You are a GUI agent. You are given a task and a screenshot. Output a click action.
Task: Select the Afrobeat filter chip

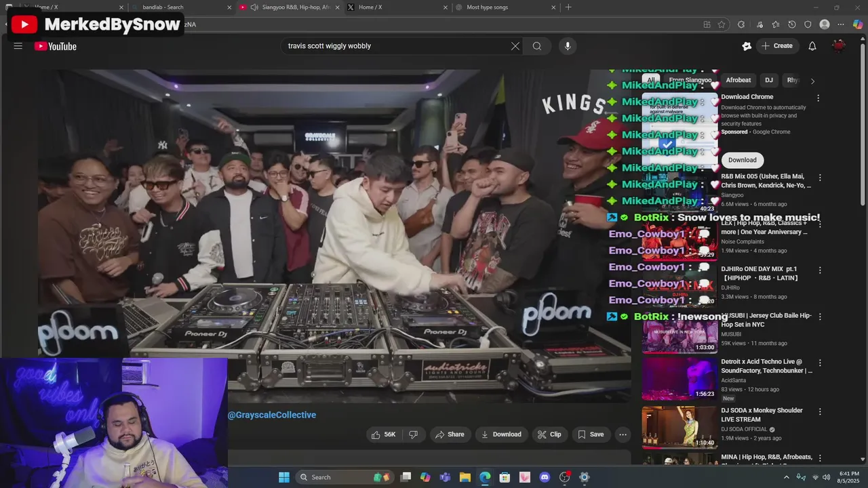[738, 80]
